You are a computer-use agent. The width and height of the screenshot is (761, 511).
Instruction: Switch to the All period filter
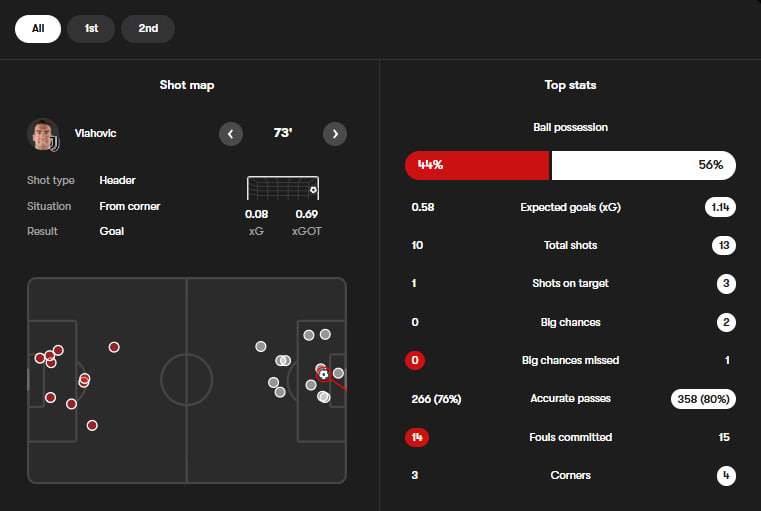click(38, 29)
